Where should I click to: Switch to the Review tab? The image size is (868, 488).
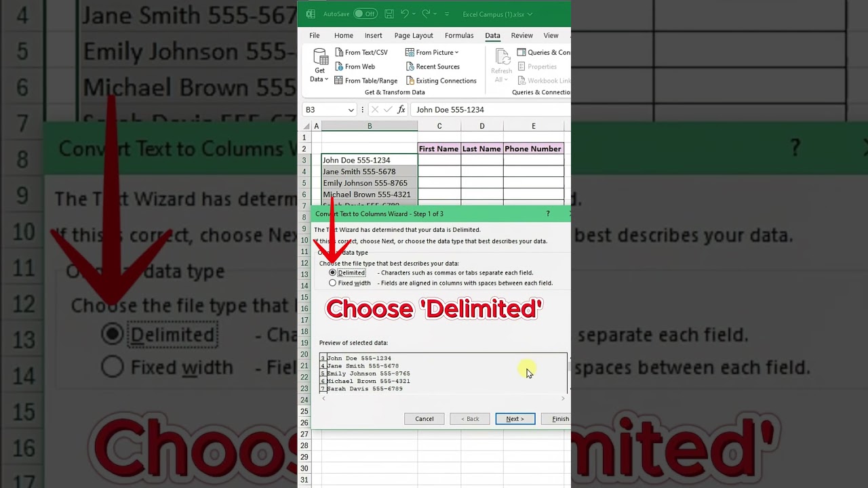522,35
